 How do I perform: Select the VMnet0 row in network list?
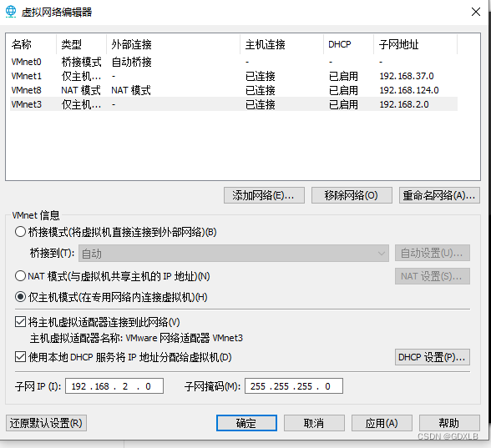click(x=234, y=62)
